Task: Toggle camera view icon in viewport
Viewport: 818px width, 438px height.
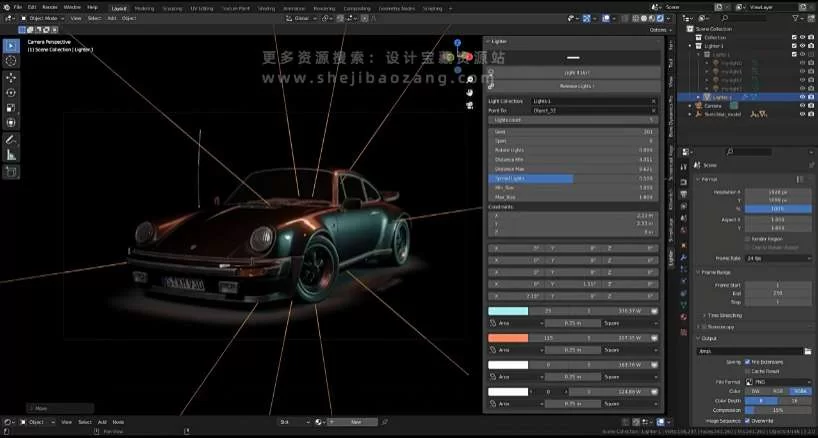Action: [471, 106]
